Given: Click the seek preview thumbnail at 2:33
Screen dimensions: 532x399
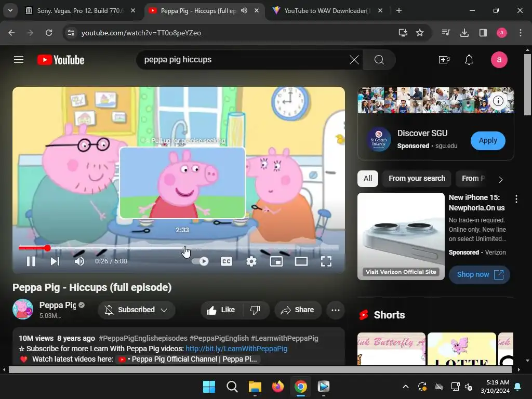Looking at the screenshot, I should click(182, 182).
